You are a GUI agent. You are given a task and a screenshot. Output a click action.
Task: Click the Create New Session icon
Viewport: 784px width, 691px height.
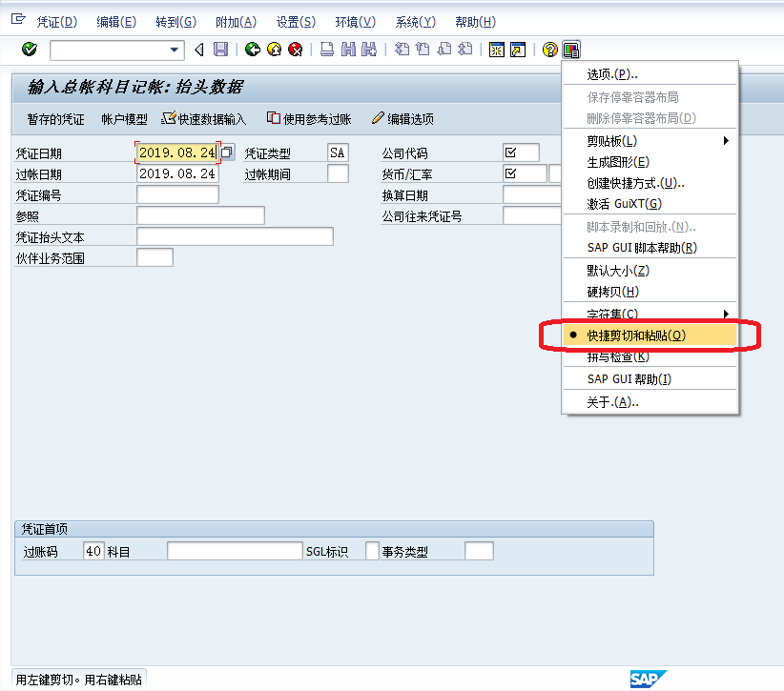pyautogui.click(x=497, y=50)
